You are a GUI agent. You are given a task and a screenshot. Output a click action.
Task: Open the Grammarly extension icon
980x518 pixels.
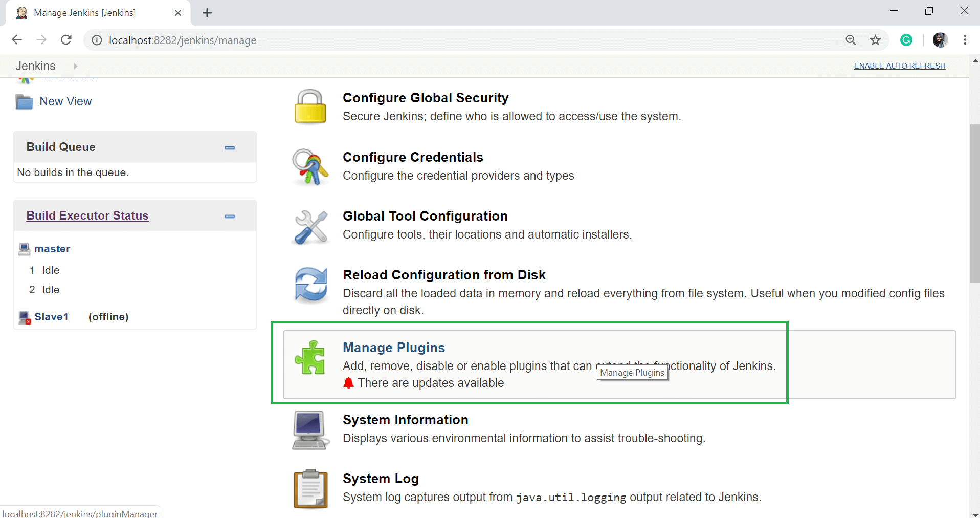point(906,40)
